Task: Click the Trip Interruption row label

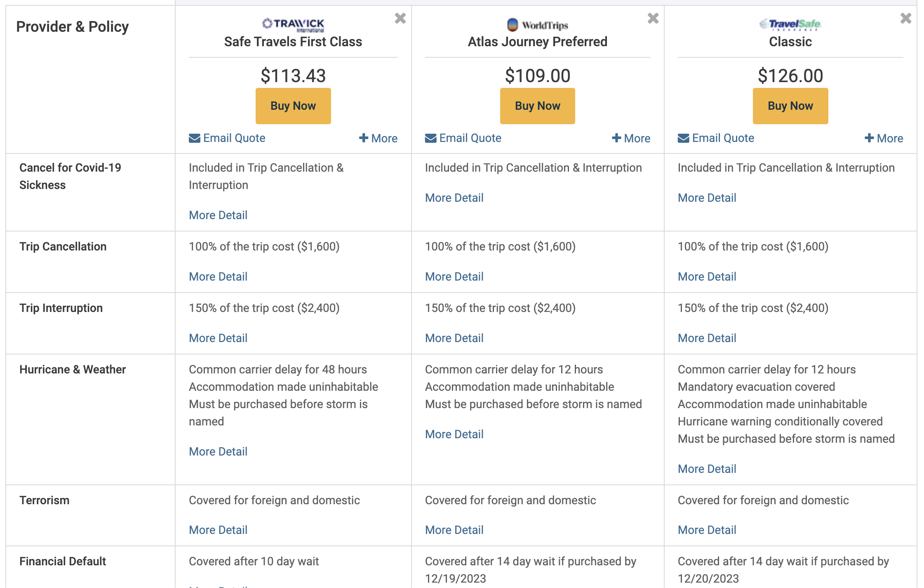Action: (61, 308)
